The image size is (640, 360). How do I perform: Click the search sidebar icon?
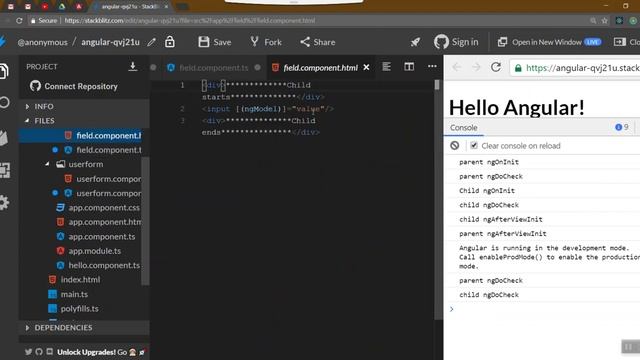click(4, 102)
